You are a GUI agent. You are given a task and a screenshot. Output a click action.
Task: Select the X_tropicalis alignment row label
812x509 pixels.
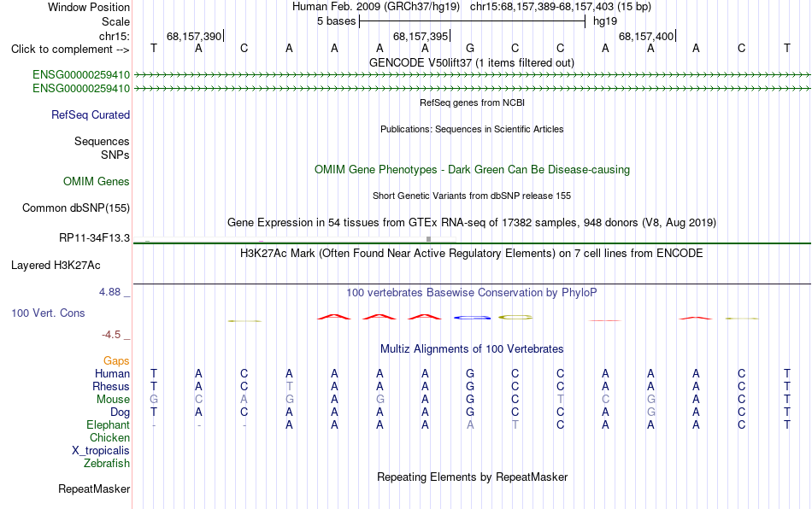click(101, 451)
